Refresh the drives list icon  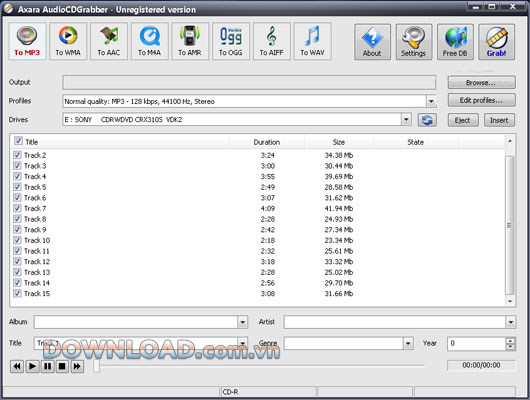coord(427,120)
